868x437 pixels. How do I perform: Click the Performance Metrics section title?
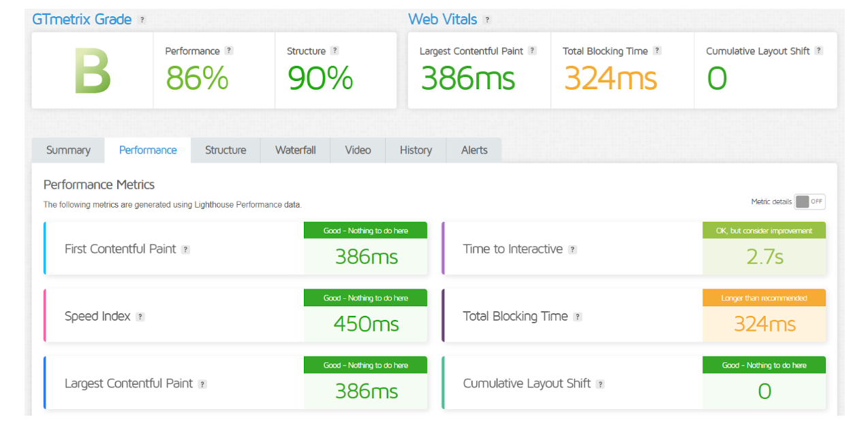pyautogui.click(x=99, y=184)
